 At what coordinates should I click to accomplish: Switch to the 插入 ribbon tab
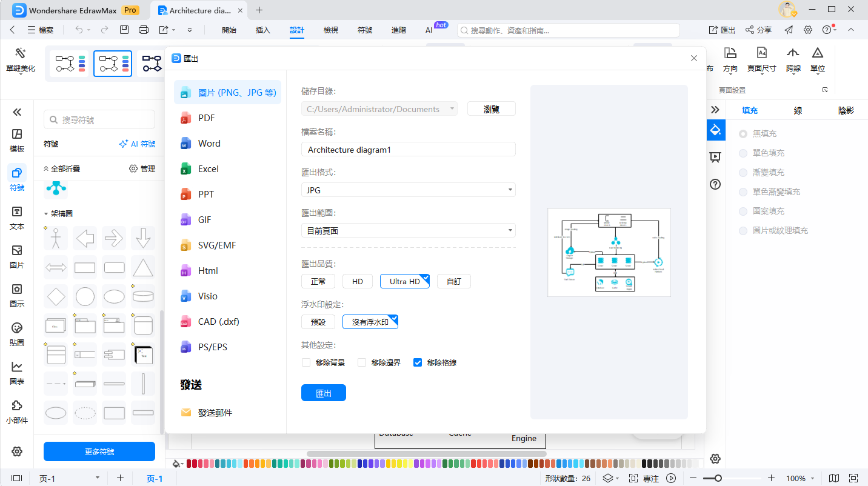(263, 30)
